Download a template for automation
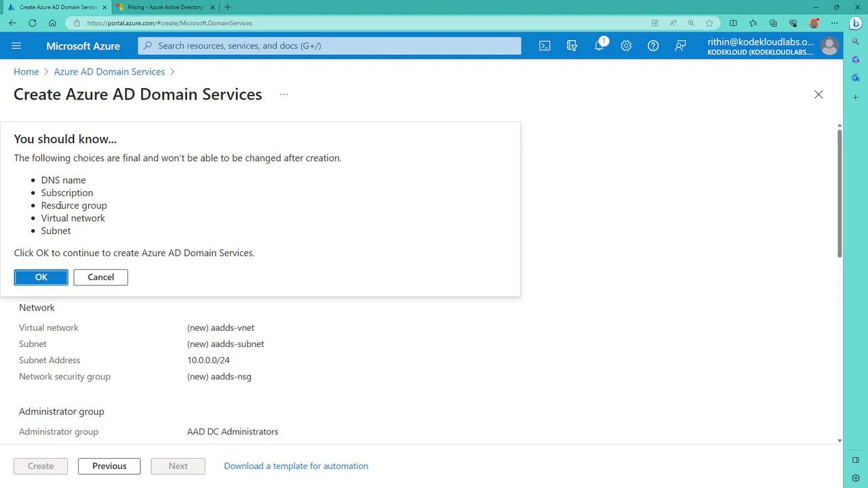Viewport: 868px width, 488px height. click(296, 466)
